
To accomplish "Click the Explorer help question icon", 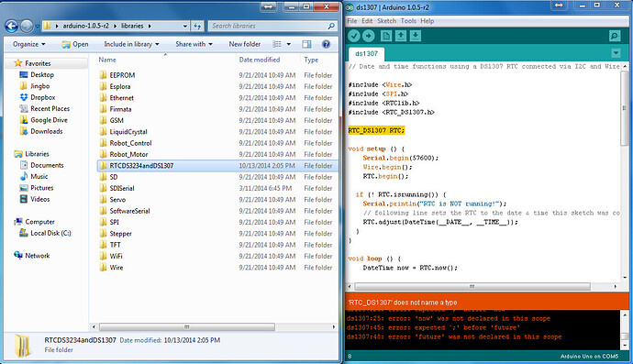I will pos(327,44).
